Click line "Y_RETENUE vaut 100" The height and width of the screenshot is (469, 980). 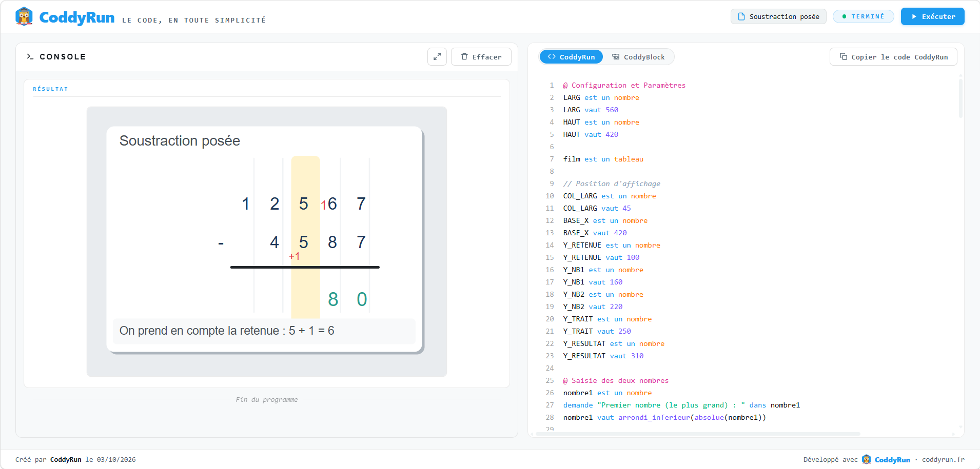click(601, 257)
